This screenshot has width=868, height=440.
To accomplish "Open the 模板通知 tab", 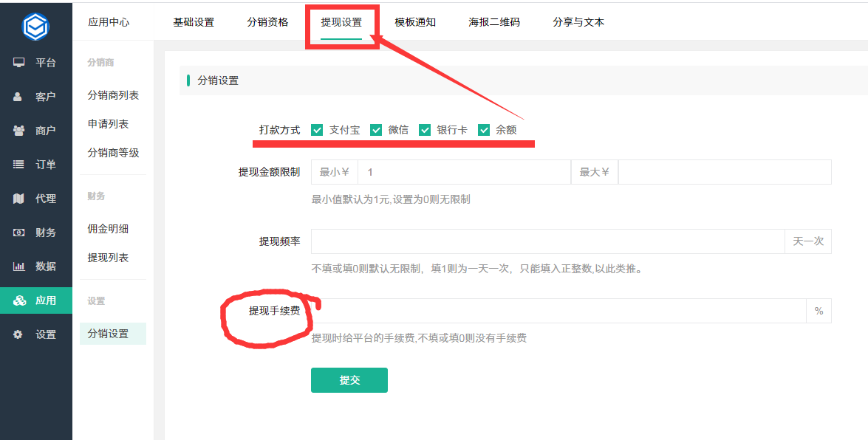I will (415, 22).
